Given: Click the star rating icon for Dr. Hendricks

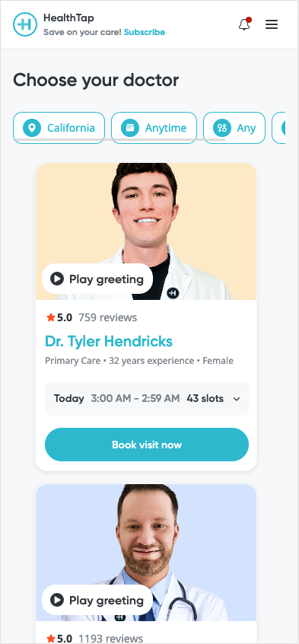Looking at the screenshot, I should pos(50,317).
